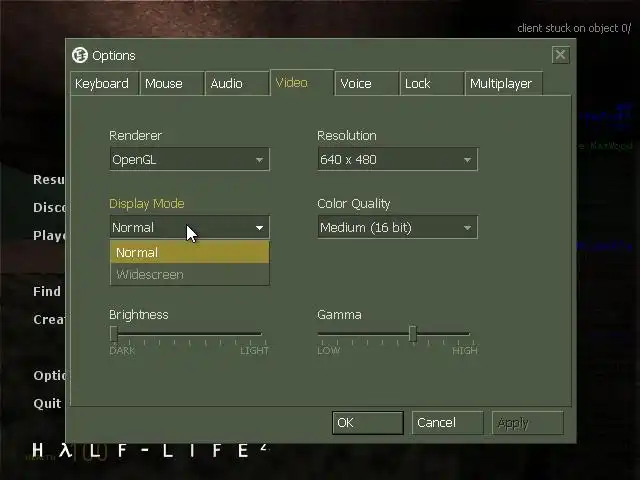640x480 pixels.
Task: Click the Renderer dropdown arrow icon
Action: [x=259, y=160]
